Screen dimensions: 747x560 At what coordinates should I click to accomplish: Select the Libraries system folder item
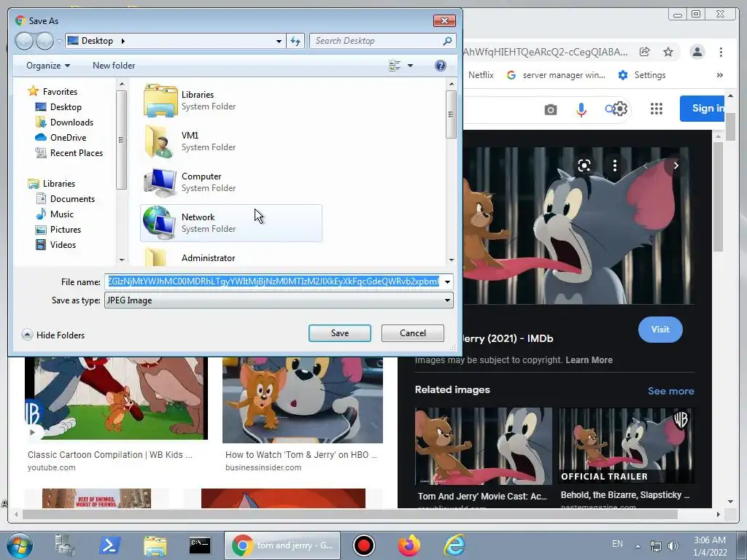tap(231, 101)
